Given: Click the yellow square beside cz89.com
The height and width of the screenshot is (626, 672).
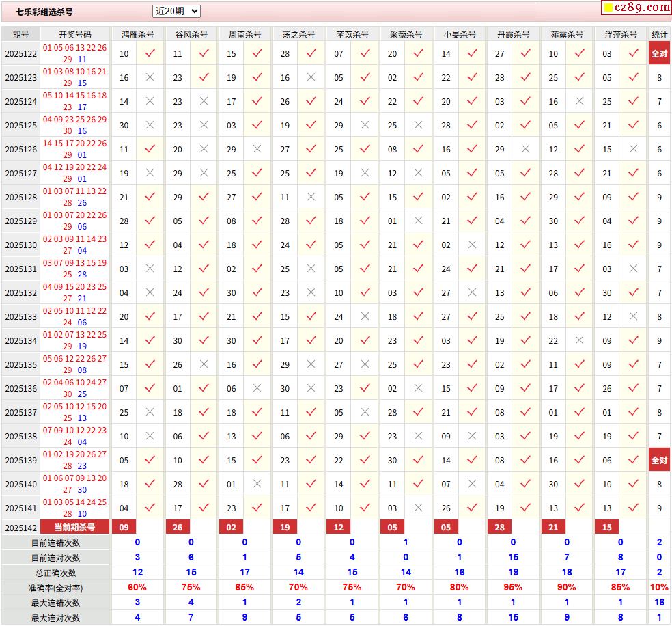Looking at the screenshot, I should pos(608,8).
